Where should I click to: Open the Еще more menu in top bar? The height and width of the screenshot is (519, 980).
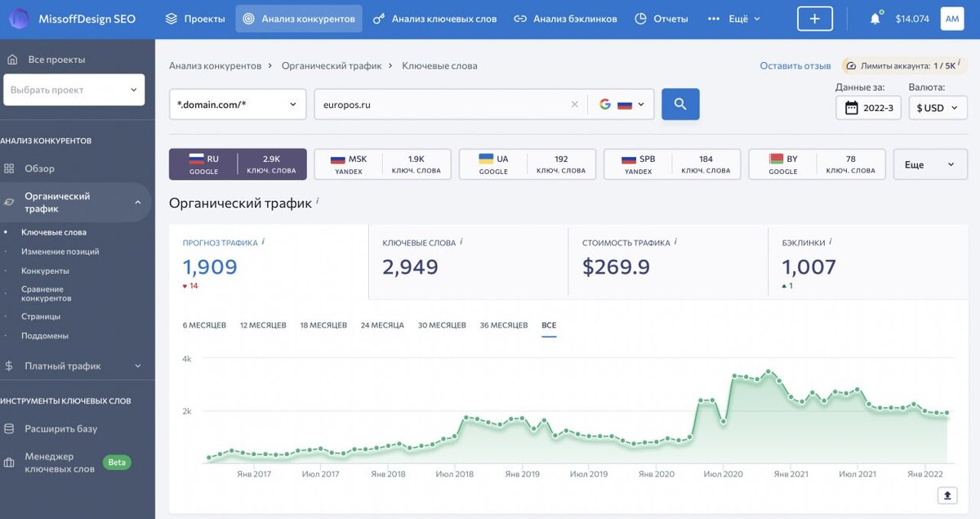point(733,18)
